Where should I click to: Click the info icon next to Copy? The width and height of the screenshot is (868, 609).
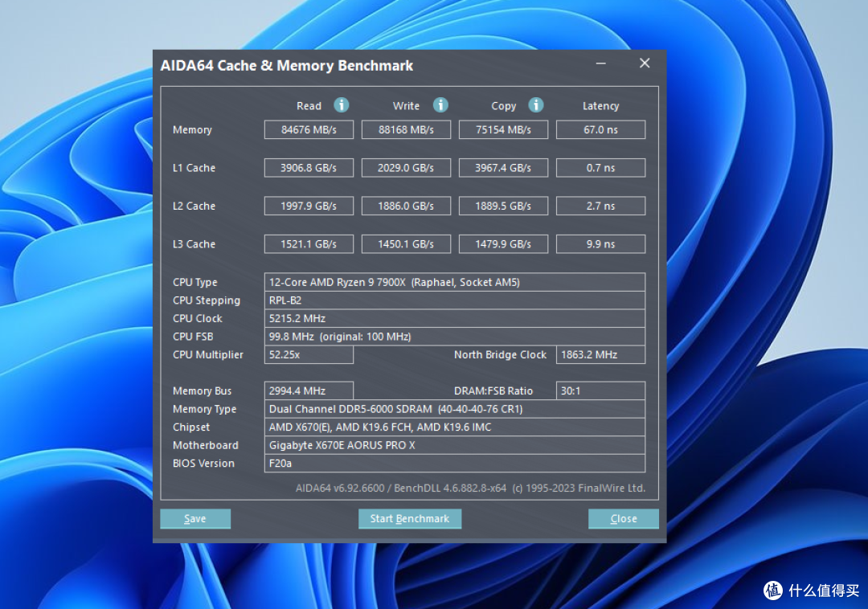[535, 104]
